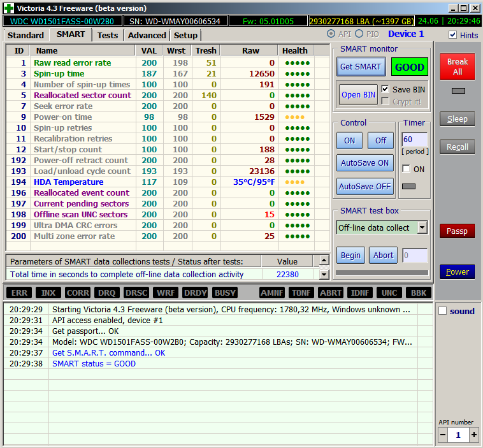Click the red Break All button
The width and height of the screenshot is (483, 448).
(x=457, y=67)
